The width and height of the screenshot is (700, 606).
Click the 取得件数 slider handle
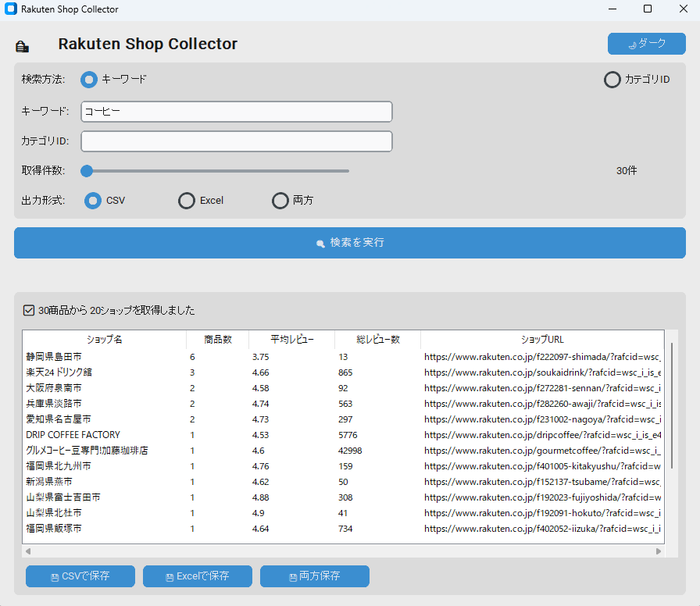point(87,171)
